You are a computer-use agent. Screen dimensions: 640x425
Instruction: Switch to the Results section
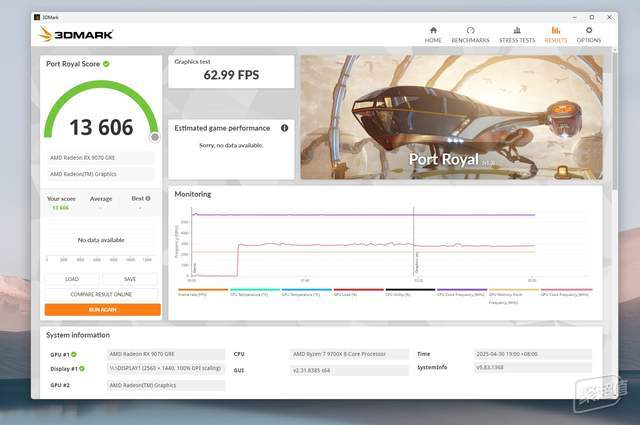coord(556,35)
